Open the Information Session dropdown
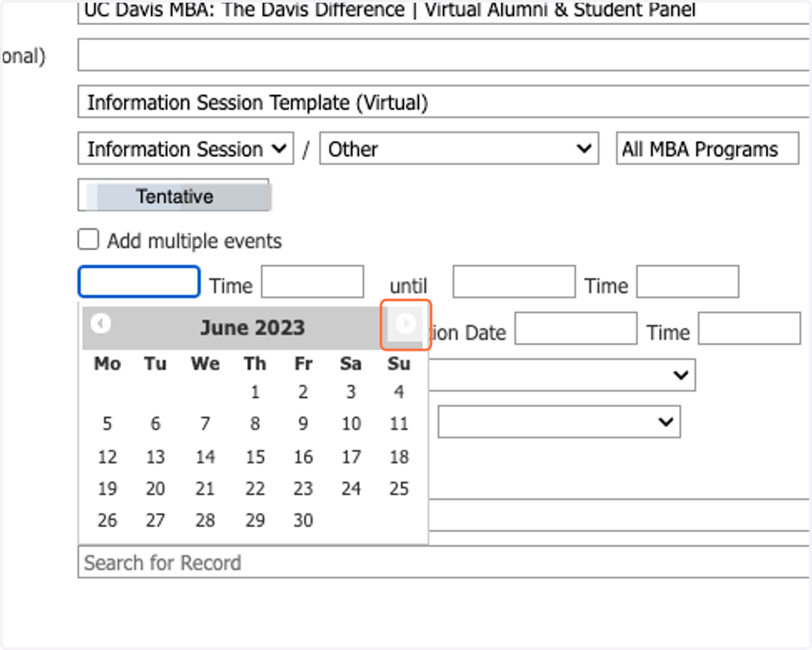The width and height of the screenshot is (812, 650). tap(185, 149)
